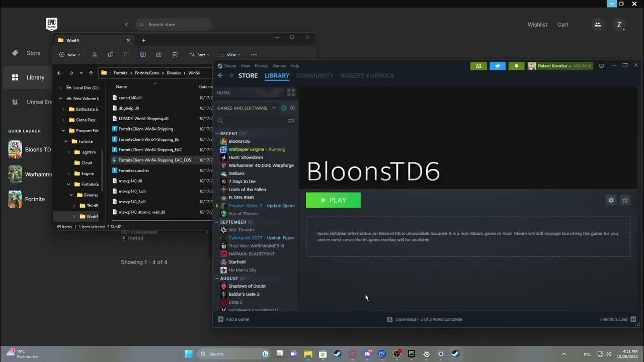The width and height of the screenshot is (644, 362).
Task: Click the Steam friends green icon button
Action: (478, 66)
